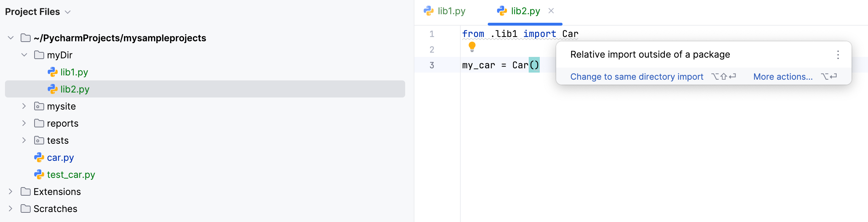The image size is (868, 222).
Task: Click the Extensions folder icon
Action: [x=26, y=191]
